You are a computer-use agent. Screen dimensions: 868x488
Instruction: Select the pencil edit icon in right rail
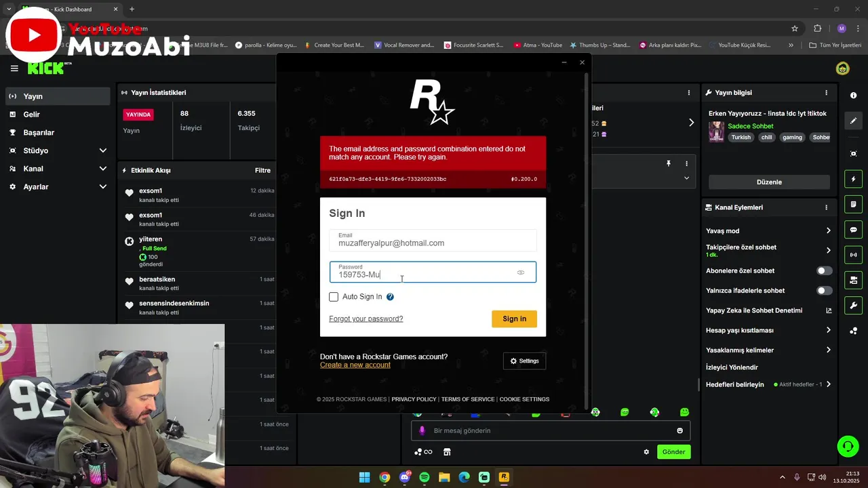click(x=853, y=121)
